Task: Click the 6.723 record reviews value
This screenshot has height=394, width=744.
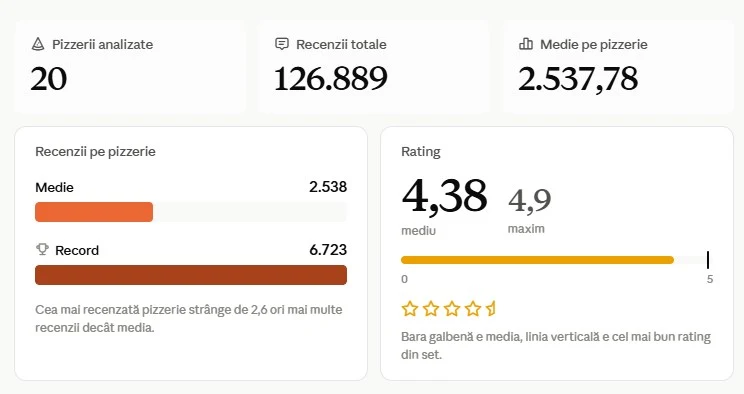Action: point(328,250)
